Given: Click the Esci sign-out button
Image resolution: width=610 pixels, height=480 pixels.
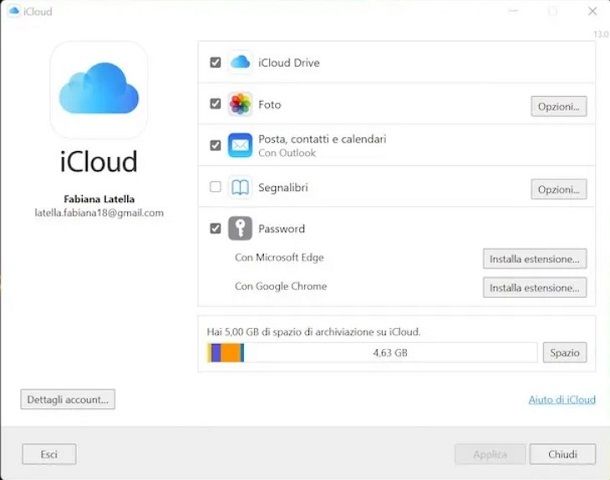Looking at the screenshot, I should click(x=49, y=454).
